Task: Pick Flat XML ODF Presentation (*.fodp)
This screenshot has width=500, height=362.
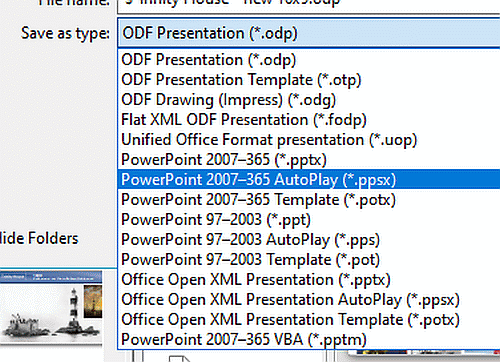Action: coord(309,120)
